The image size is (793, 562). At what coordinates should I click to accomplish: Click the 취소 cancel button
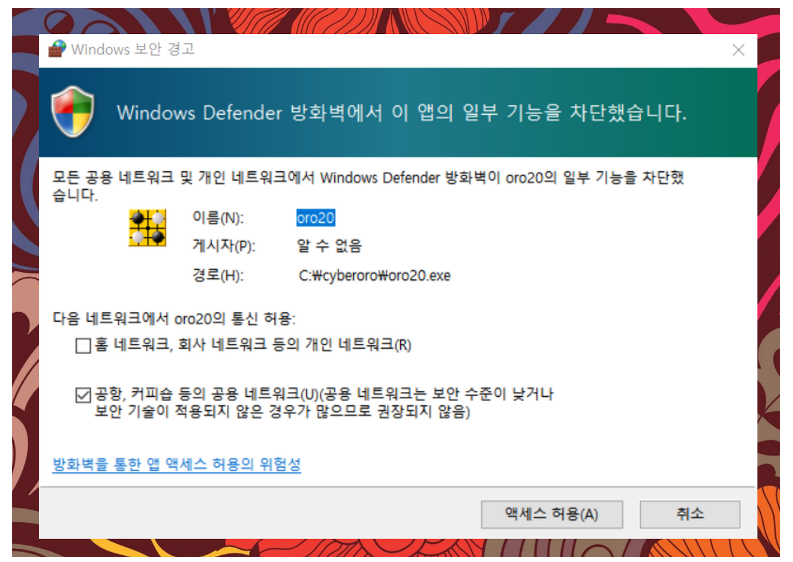690,514
